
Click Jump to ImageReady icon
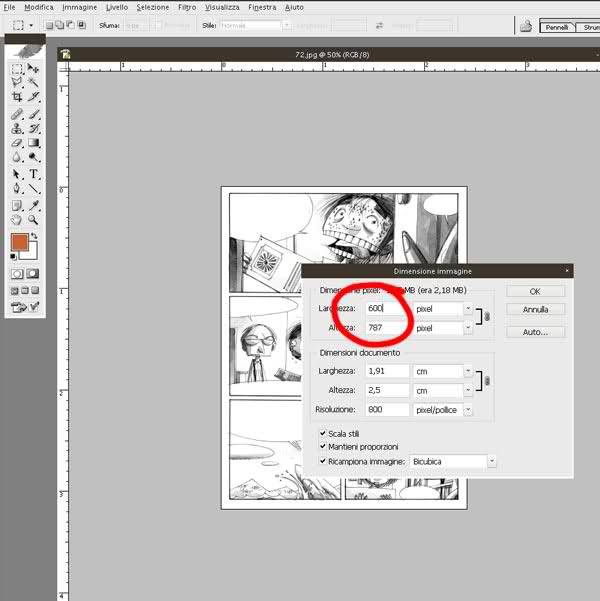tap(18, 307)
